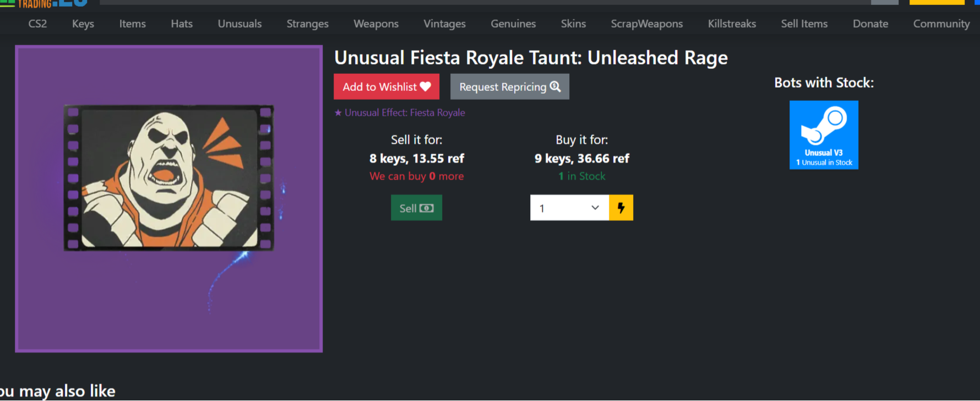
Task: Open the Stranges category
Action: pyautogui.click(x=307, y=24)
